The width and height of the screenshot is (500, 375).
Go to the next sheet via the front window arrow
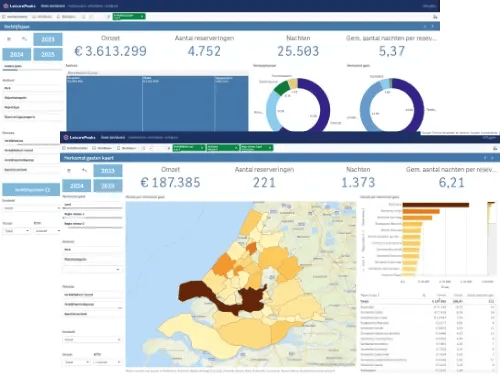[x=493, y=158]
